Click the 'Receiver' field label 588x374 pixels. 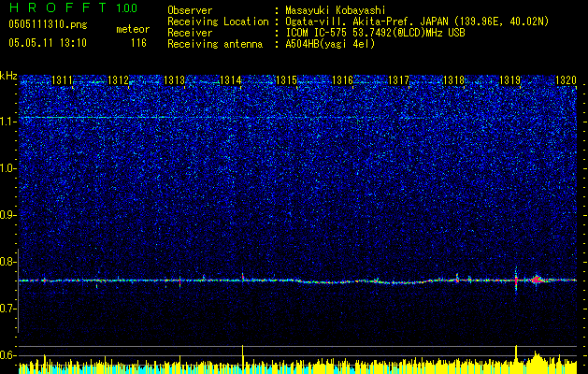[x=190, y=33]
